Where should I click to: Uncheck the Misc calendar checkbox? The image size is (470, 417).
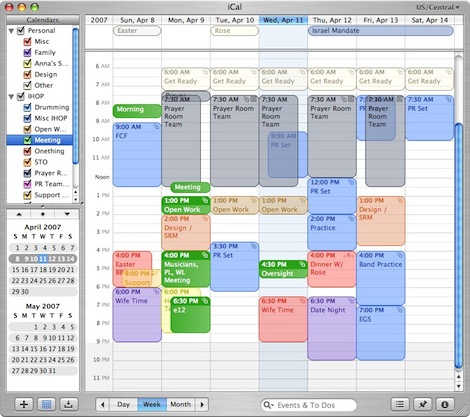coord(27,41)
